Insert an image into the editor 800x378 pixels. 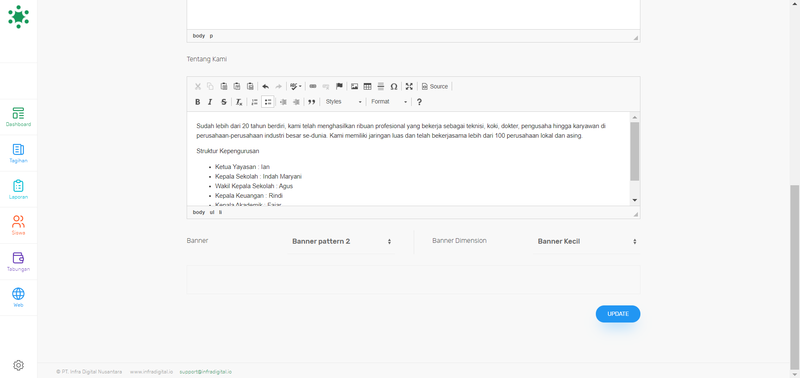[354, 87]
